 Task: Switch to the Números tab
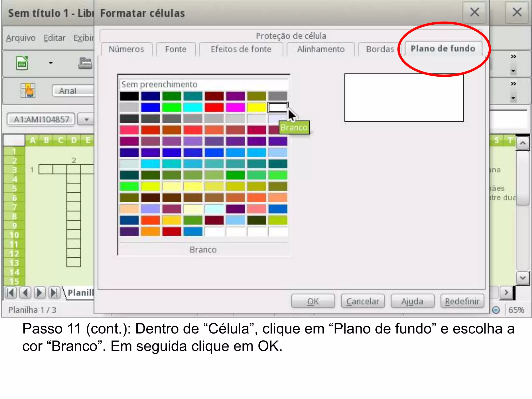coord(126,49)
